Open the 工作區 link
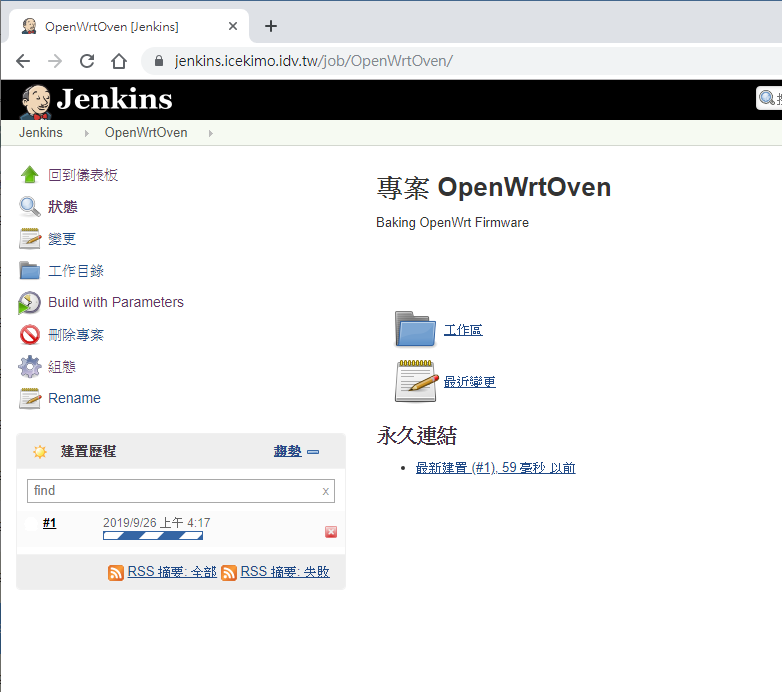This screenshot has width=782, height=692. pos(463,330)
